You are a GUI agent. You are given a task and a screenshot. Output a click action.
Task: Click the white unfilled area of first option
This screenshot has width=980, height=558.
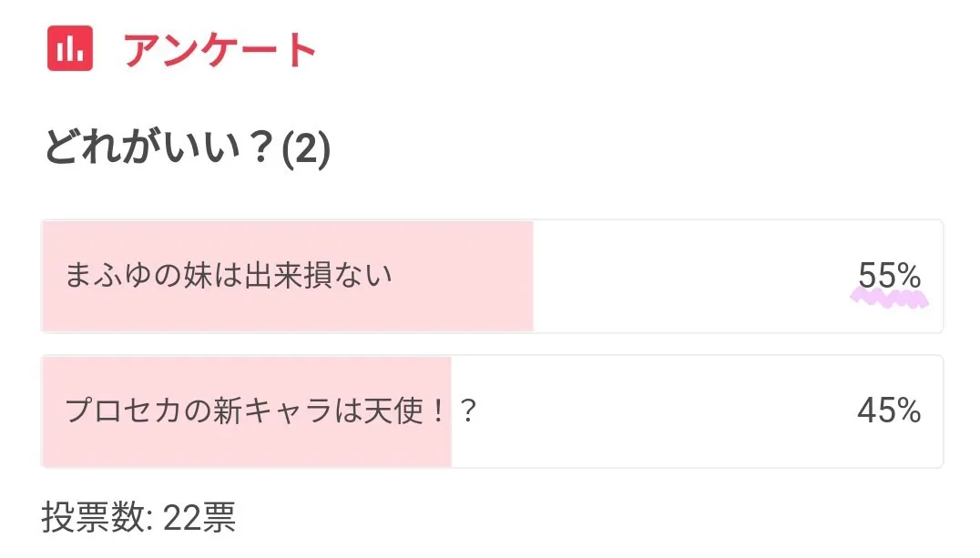[692, 276]
